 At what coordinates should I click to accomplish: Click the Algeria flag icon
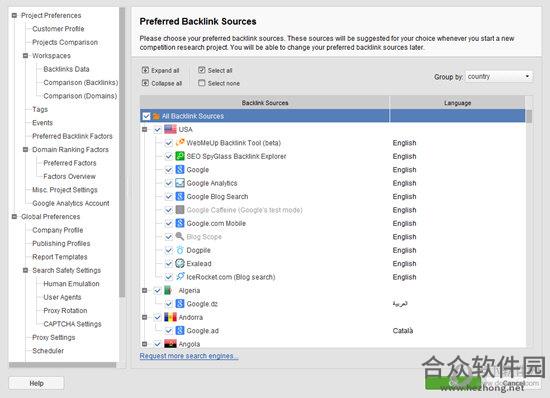point(168,290)
